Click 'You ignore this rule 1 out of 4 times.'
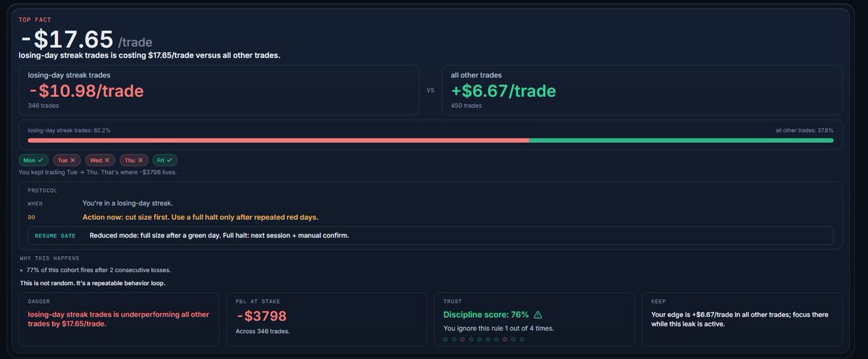This screenshot has width=868, height=359. tap(499, 328)
